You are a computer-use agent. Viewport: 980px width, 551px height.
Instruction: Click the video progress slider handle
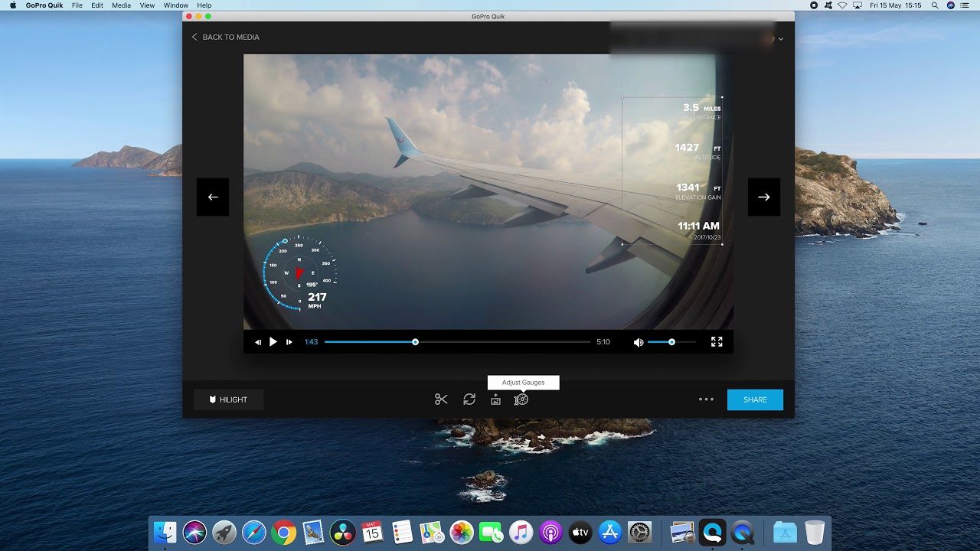[x=415, y=342]
